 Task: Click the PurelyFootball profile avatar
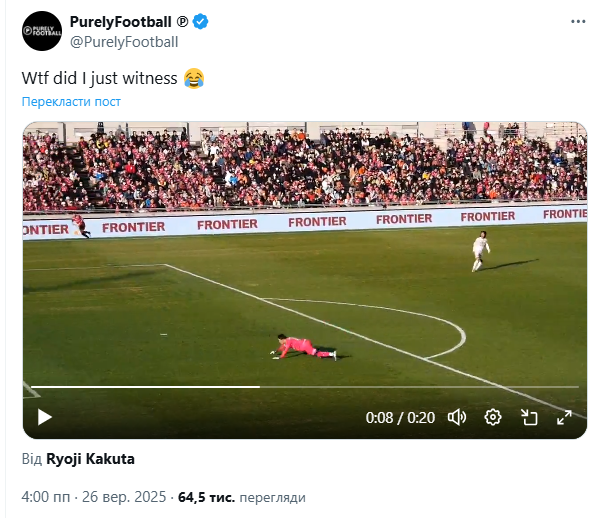click(40, 31)
